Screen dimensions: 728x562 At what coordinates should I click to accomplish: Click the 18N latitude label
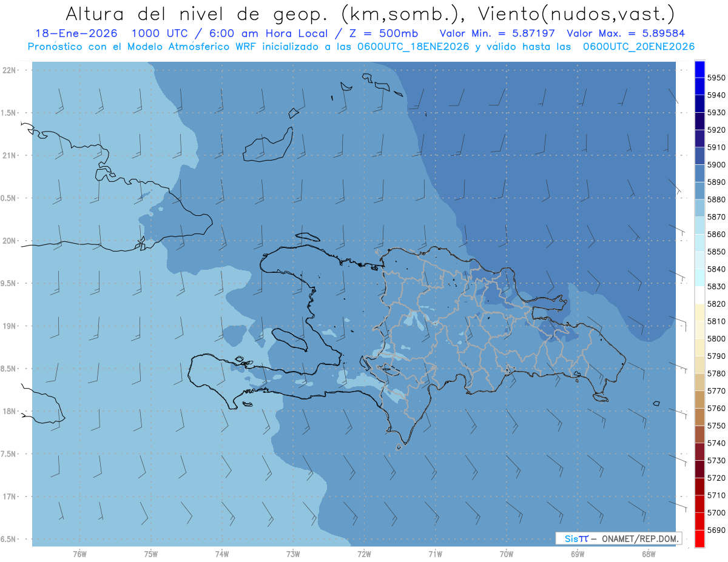[8, 411]
